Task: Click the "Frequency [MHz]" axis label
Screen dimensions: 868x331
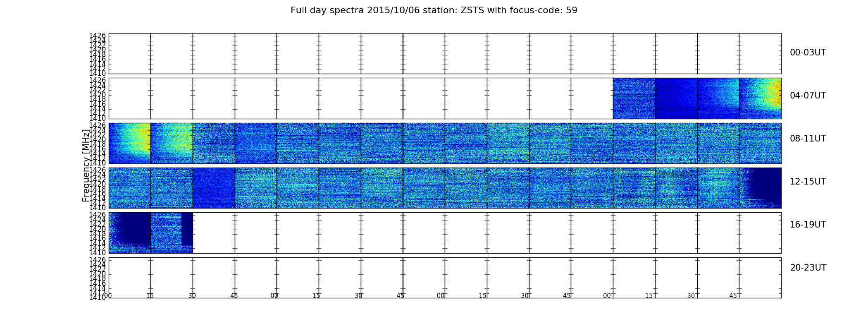Action: pyautogui.click(x=86, y=165)
